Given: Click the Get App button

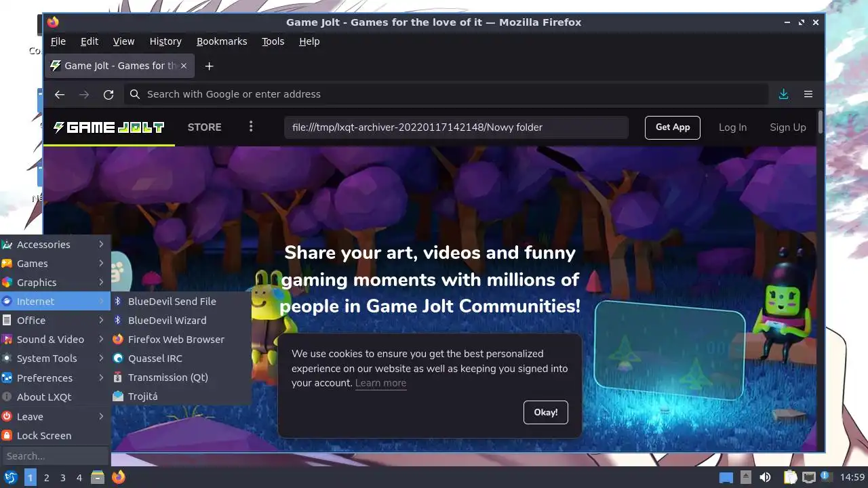Looking at the screenshot, I should (x=673, y=127).
